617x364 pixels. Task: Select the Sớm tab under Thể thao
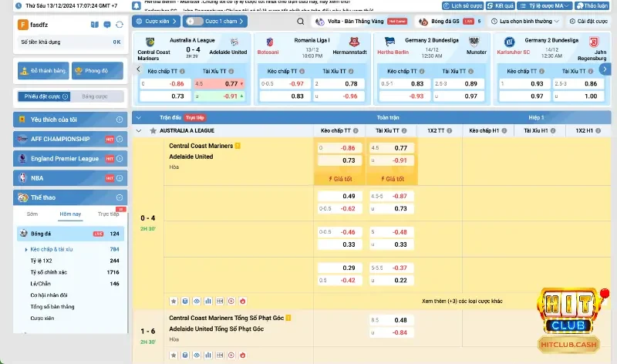click(32, 214)
